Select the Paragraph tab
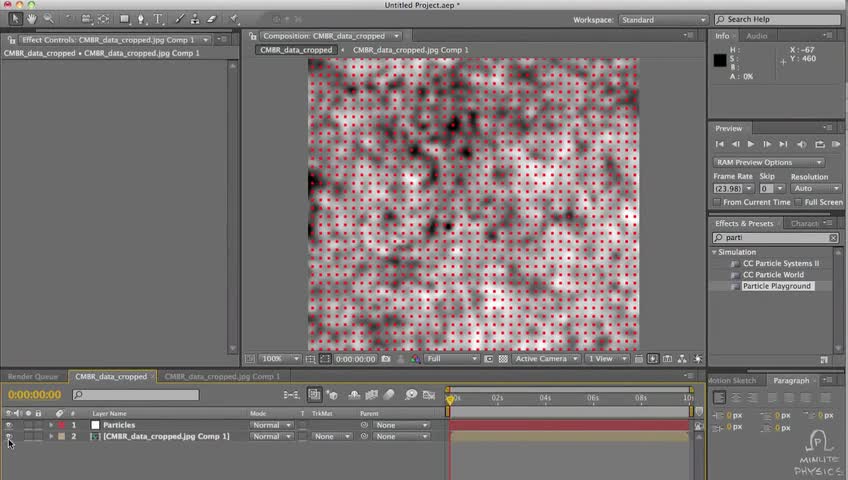848x480 pixels. tap(791, 381)
